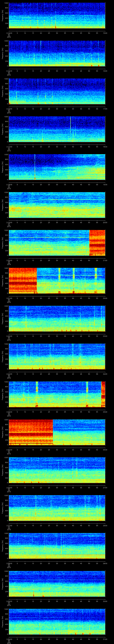The height and width of the screenshot is (644, 114).
Task: Click the 2:17:00 start time label
Action: (9, 147)
